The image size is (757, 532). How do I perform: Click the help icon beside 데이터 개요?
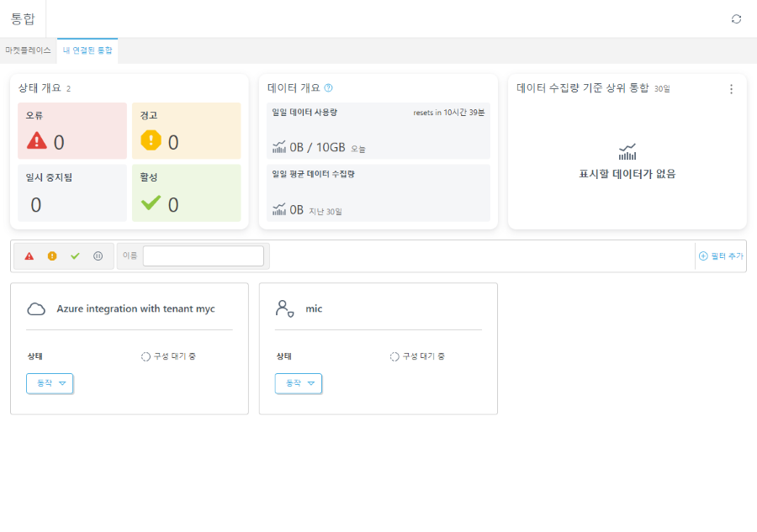point(328,87)
